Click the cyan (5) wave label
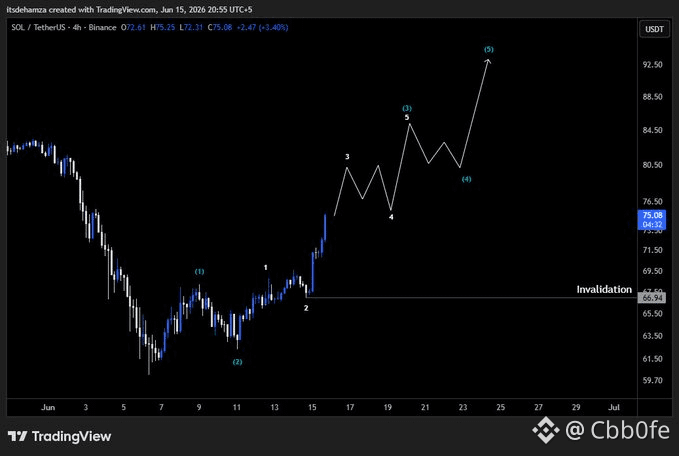Image resolution: width=679 pixels, height=456 pixels. point(488,49)
